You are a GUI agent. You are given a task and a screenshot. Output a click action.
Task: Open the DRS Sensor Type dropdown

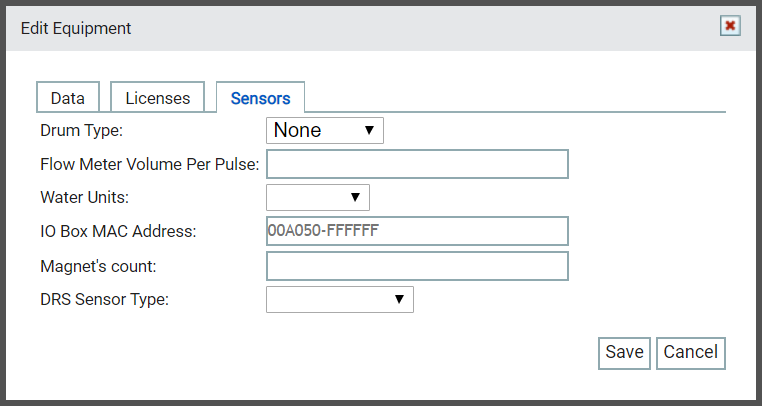point(340,300)
